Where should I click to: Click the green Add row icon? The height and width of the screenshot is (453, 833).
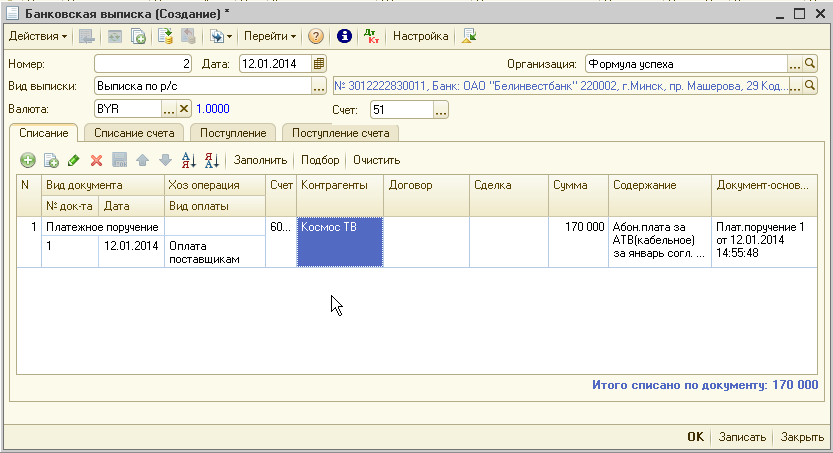coord(28,160)
